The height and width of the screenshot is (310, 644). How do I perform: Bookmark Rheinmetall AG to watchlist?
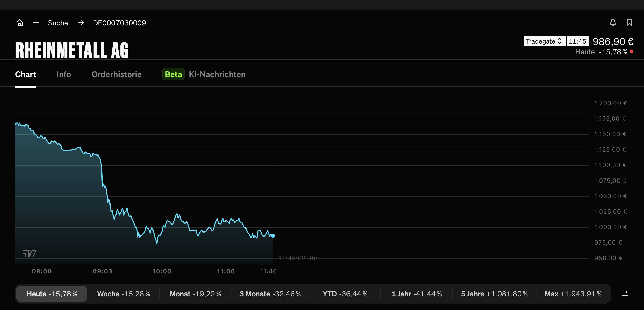[x=629, y=23]
